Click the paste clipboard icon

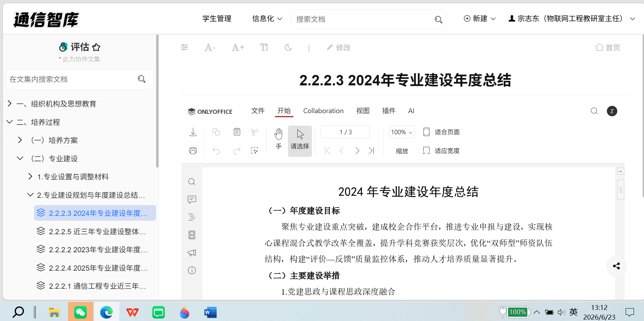[x=237, y=132]
